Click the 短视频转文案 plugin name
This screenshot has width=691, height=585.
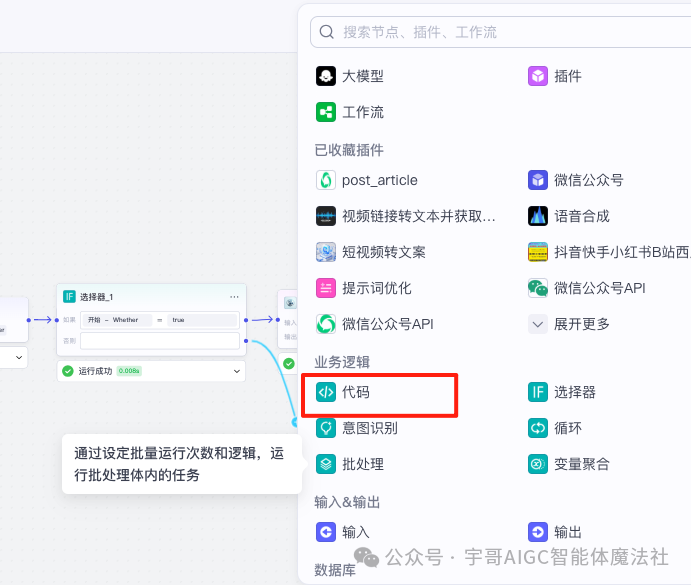384,252
